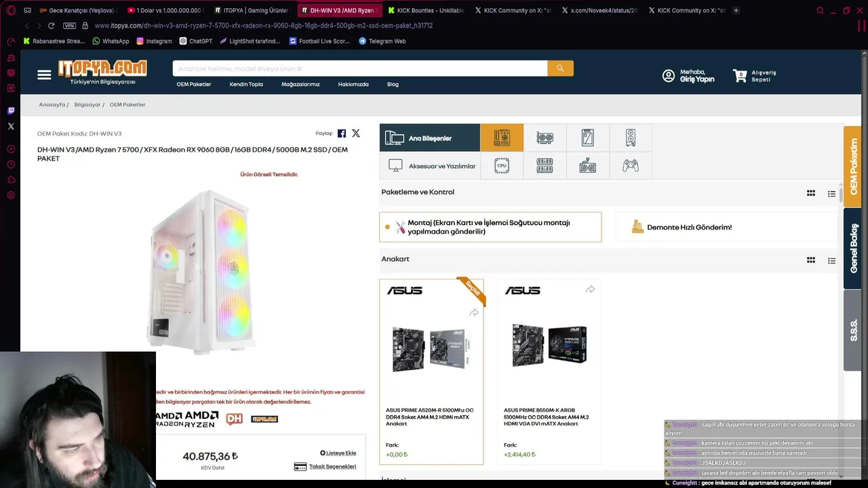Image resolution: width=868 pixels, height=488 pixels.
Task: Open Mağazalarımız in the nav menu
Action: click(x=300, y=84)
